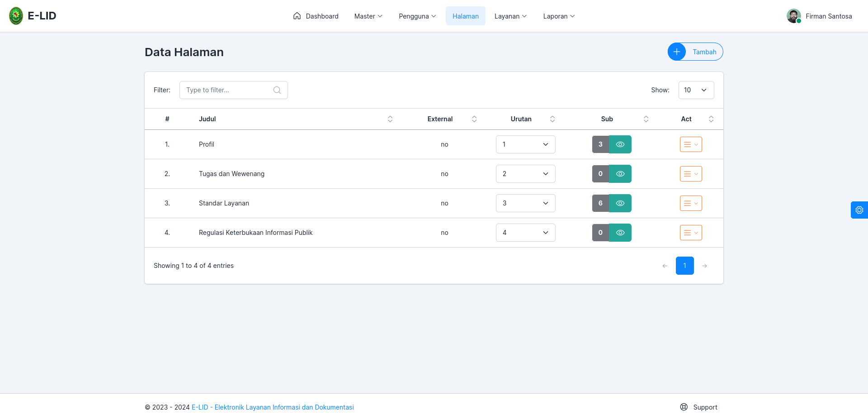The width and height of the screenshot is (868, 420).
Task: View sub pages of Regulasi Keterbukaan Informasi Publik
Action: coord(620,233)
